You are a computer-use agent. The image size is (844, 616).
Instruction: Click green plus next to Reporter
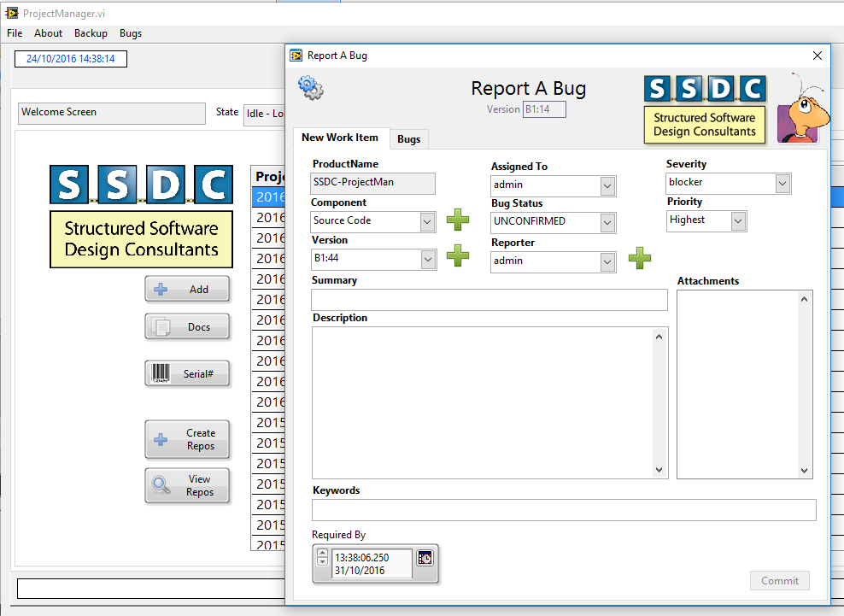[x=640, y=258]
